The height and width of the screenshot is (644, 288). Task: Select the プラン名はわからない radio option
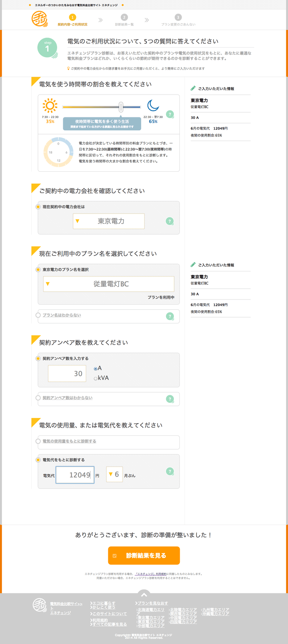[x=38, y=315]
